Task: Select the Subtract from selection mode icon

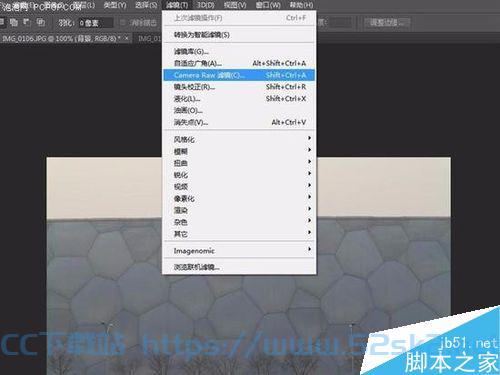Action: tap(27, 22)
